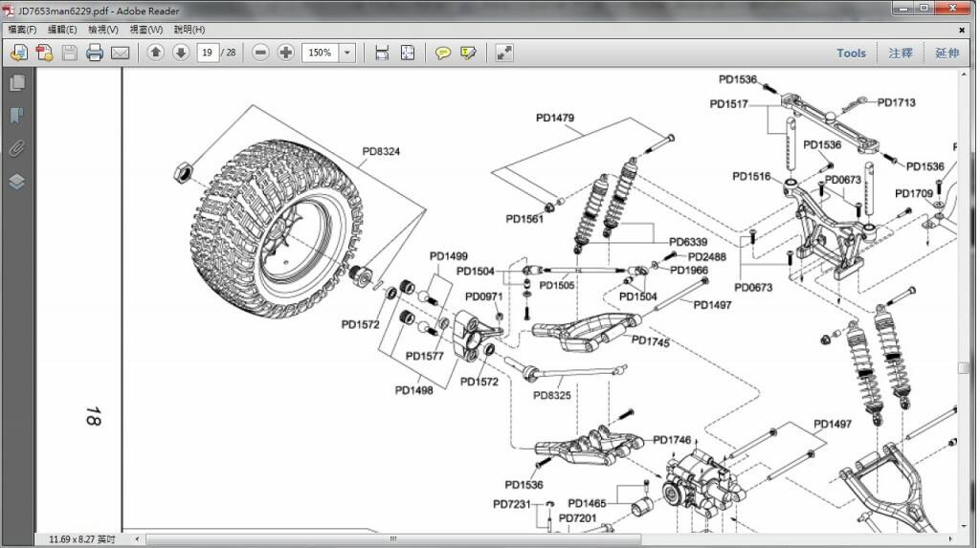980x548 pixels.
Task: Open the zoom level dropdown arrow
Action: 347,54
